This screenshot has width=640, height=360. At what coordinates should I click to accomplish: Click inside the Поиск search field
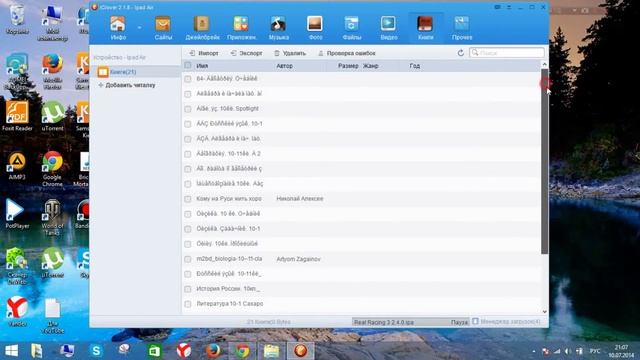click(x=507, y=53)
